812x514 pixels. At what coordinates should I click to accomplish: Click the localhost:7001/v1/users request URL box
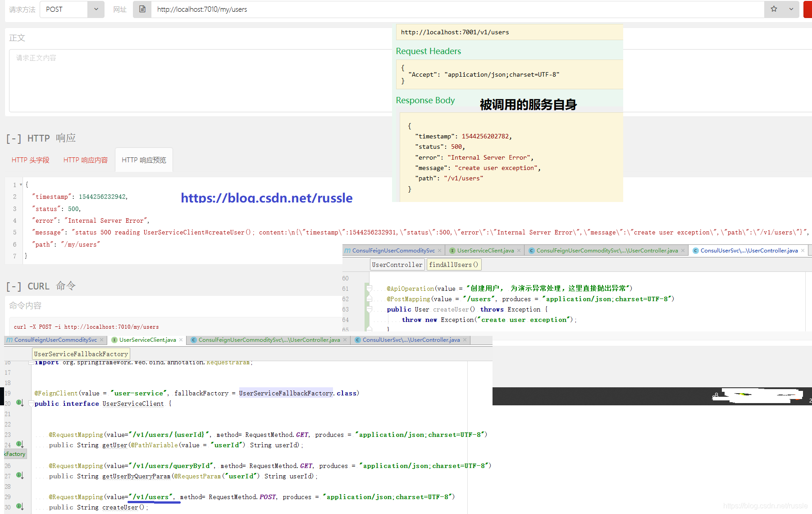[x=510, y=32]
